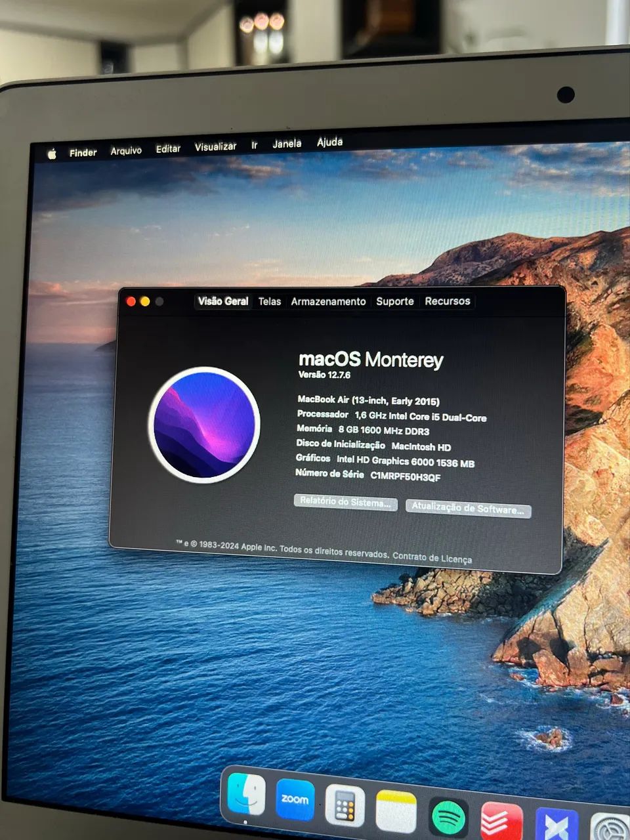
Task: Open the Visualizar menu
Action: [x=215, y=146]
